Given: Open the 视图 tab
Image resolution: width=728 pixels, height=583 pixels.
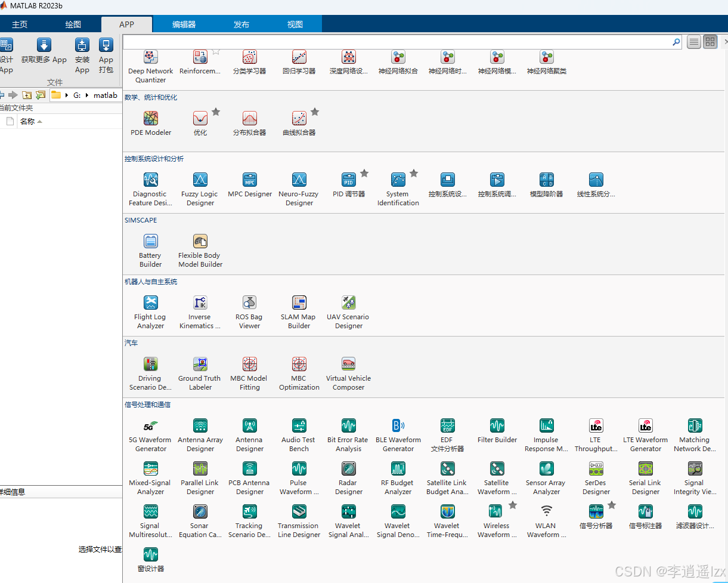Looking at the screenshot, I should pos(295,24).
